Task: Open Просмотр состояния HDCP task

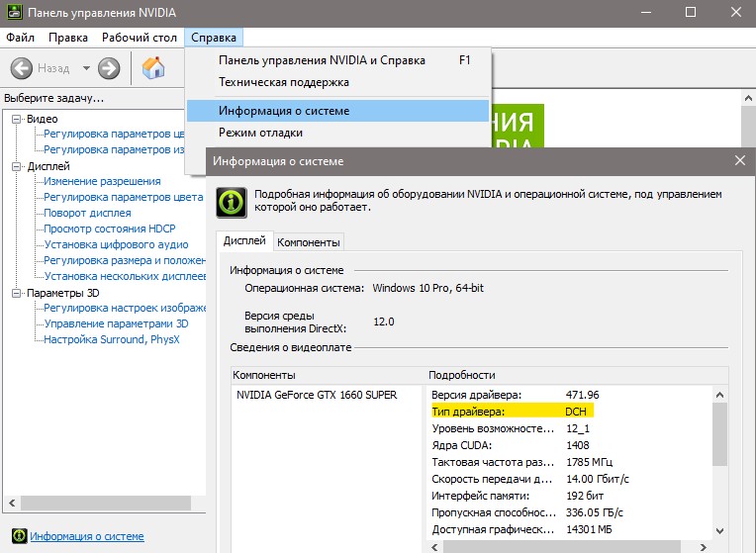Action: click(110, 229)
